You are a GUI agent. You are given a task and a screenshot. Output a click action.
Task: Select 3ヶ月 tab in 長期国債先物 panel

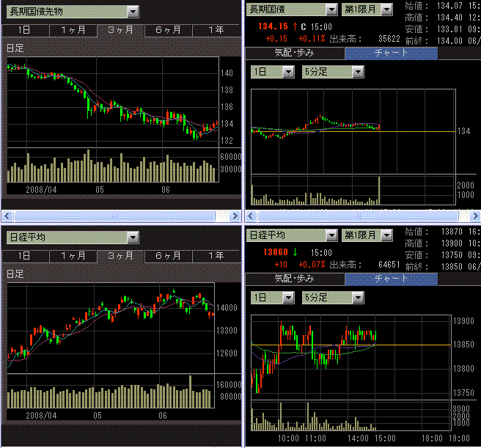tap(121, 30)
